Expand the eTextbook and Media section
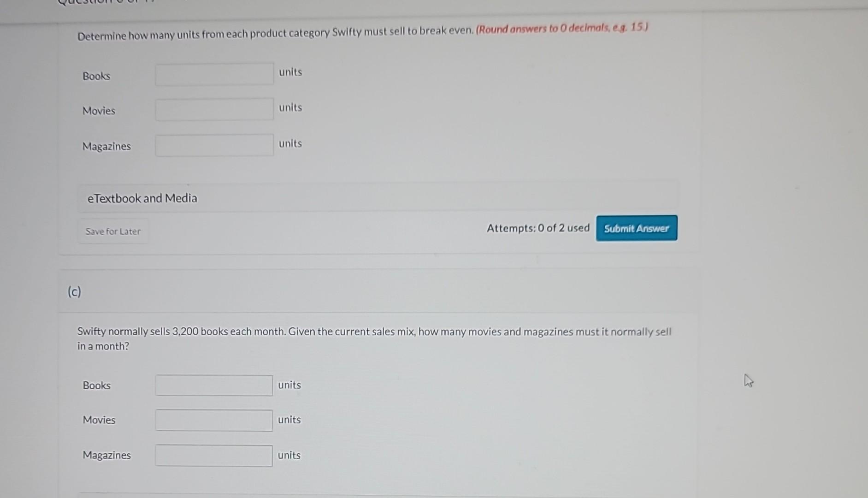The height and width of the screenshot is (498, 868). pos(142,198)
